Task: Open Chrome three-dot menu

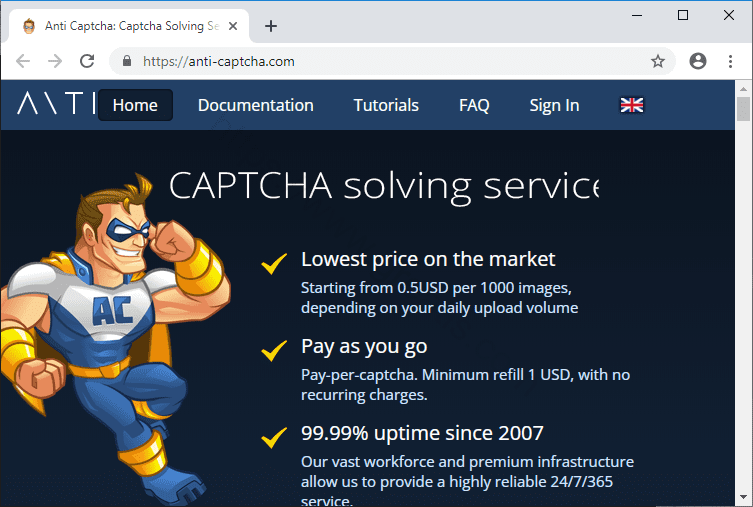Action: pos(730,61)
